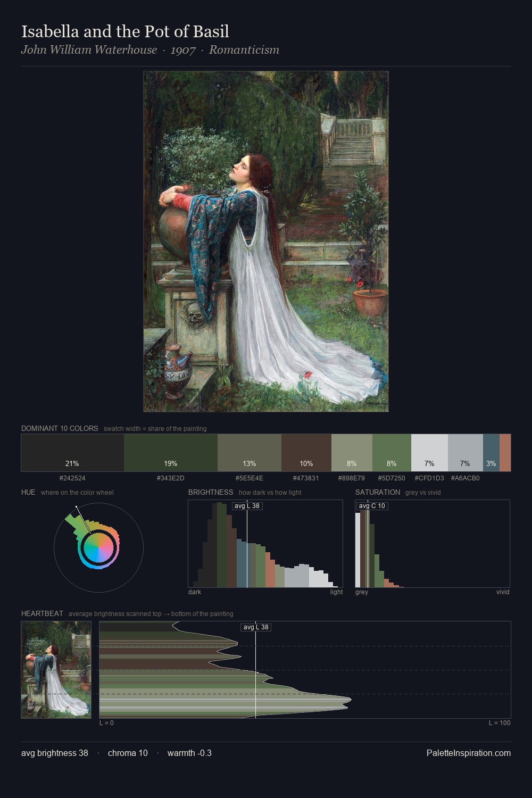Click the hex code #A6ACB0

465,478
